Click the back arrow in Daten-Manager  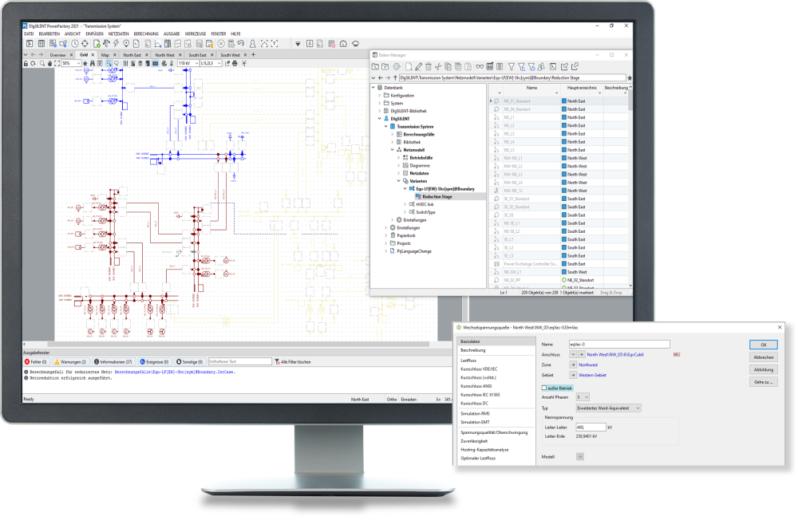tap(381, 78)
